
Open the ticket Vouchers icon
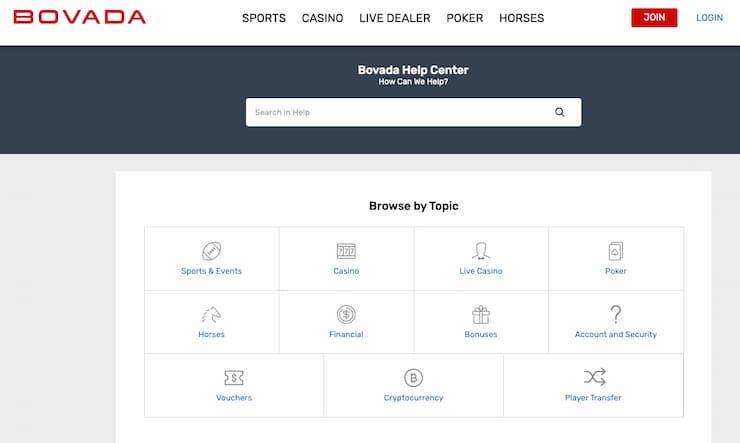pyautogui.click(x=234, y=377)
